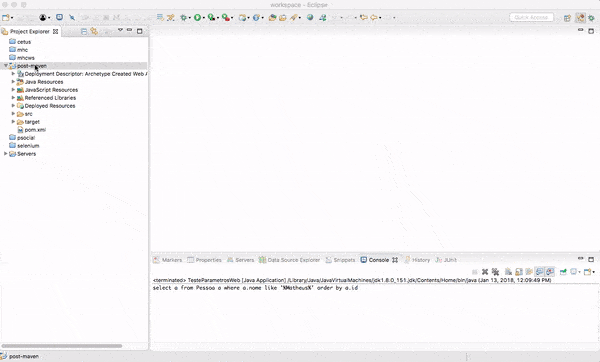Expand the Deployment Descriptor node
Screen dimensions: 600x362
pyautogui.click(x=13, y=73)
